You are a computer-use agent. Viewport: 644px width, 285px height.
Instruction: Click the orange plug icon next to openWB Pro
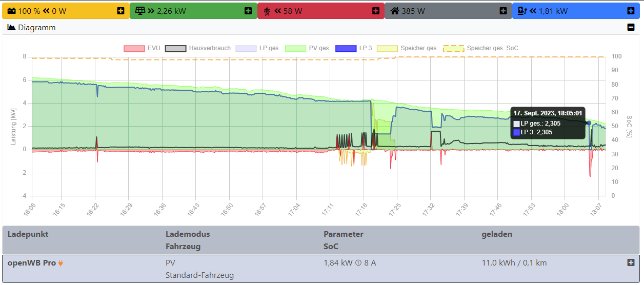coord(61,263)
